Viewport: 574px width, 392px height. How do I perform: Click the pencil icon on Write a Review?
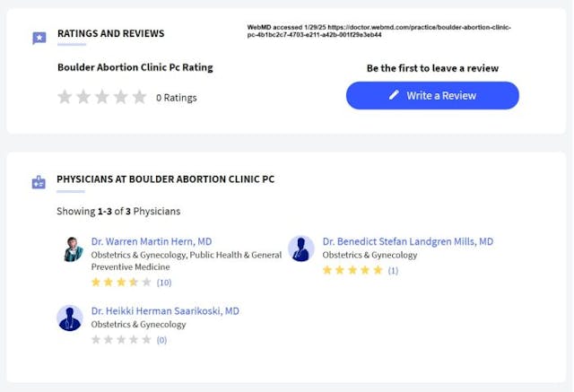pos(394,95)
